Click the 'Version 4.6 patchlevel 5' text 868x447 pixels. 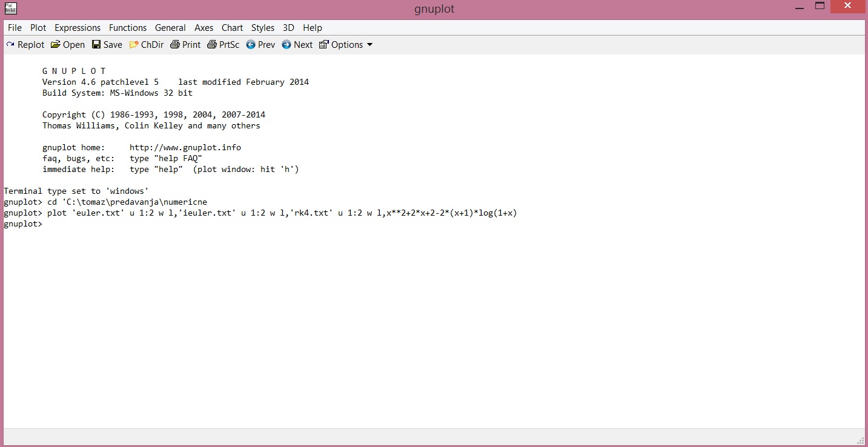tap(101, 82)
